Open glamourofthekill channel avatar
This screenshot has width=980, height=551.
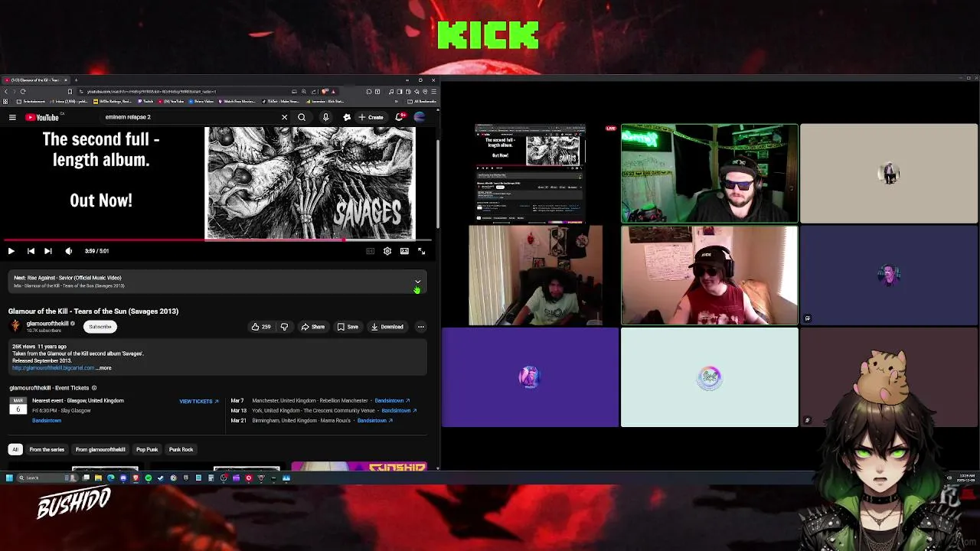15,327
